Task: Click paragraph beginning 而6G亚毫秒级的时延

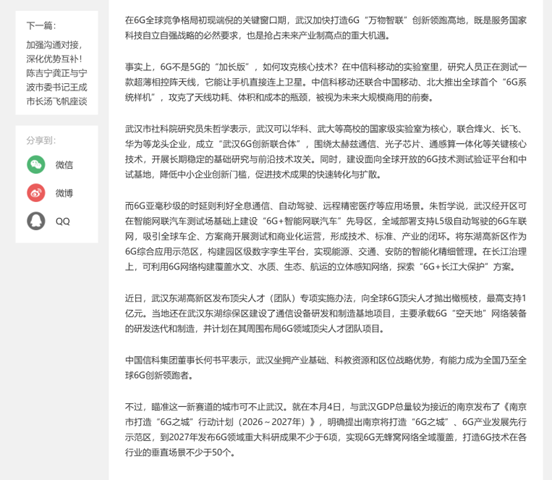Action: click(x=326, y=236)
